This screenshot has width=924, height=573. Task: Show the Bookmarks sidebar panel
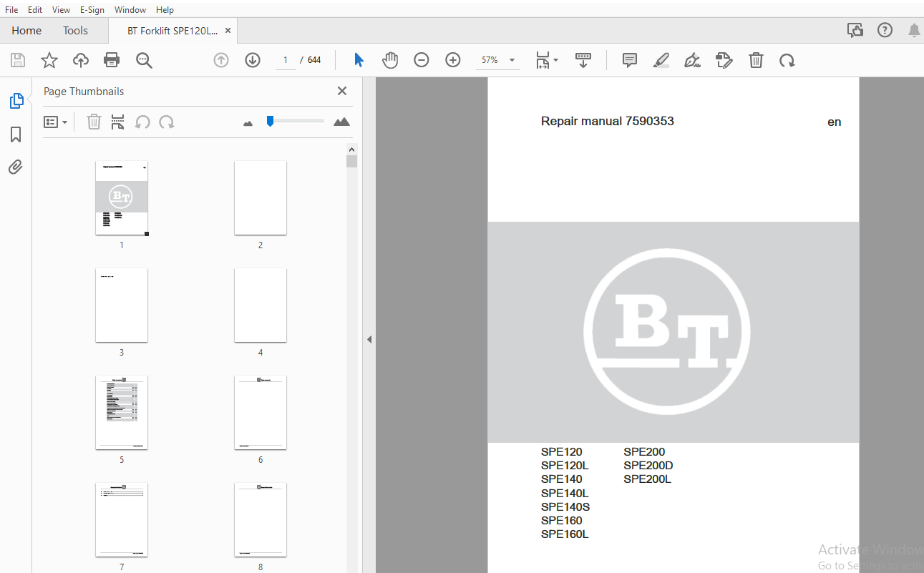pyautogui.click(x=16, y=134)
